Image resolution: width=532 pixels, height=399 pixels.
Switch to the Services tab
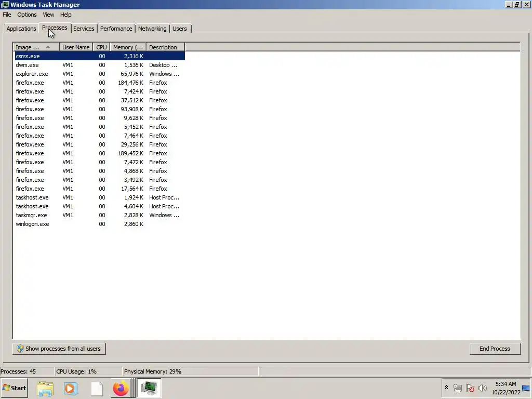pos(84,29)
